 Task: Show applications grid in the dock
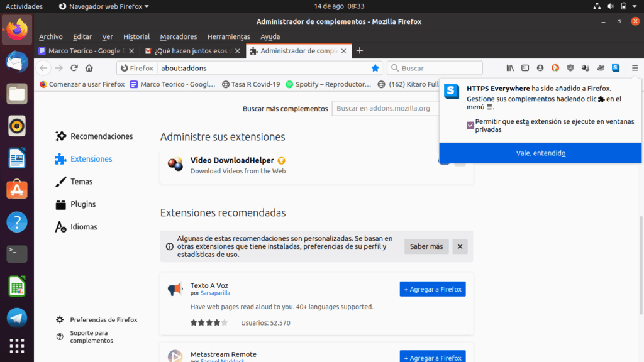(x=17, y=346)
